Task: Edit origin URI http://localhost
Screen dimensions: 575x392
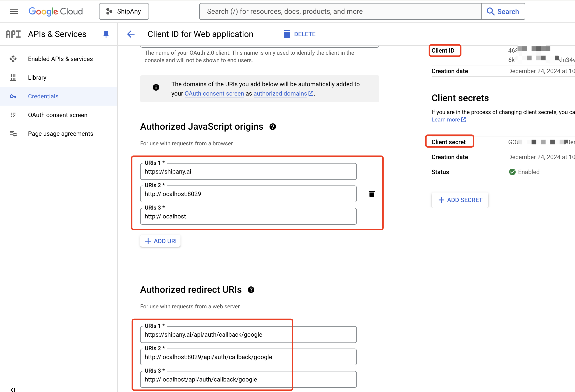Action: [x=248, y=217]
